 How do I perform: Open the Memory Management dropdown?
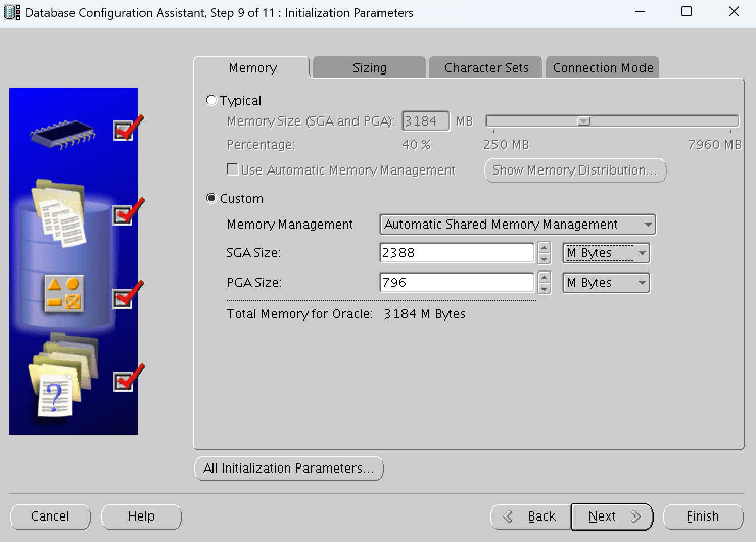[x=517, y=224]
